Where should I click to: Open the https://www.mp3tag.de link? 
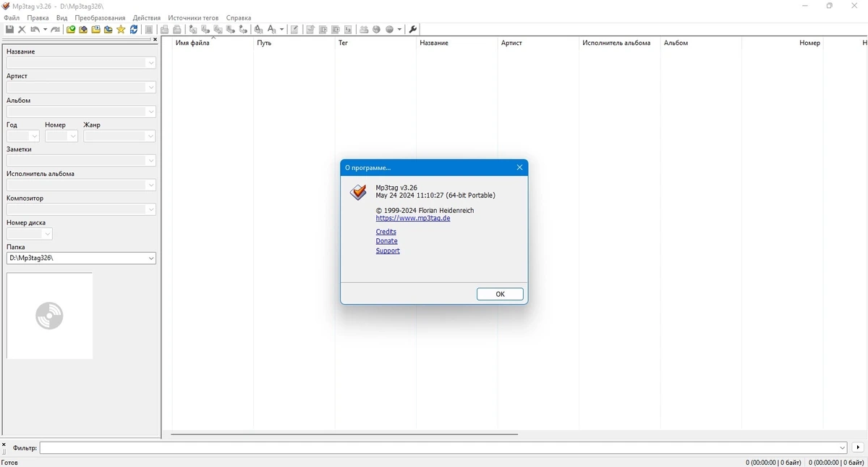click(413, 218)
